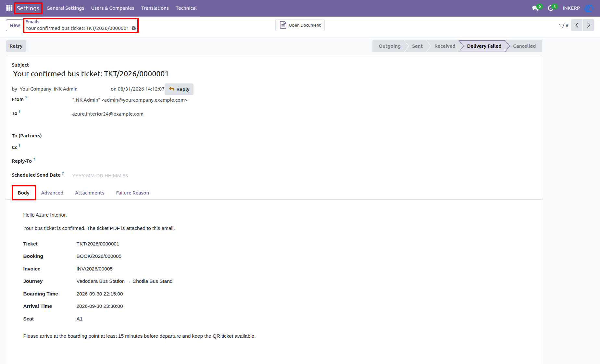Screen dimensions: 600x364
Task: Go to the previous email record arrow
Action: click(577, 25)
